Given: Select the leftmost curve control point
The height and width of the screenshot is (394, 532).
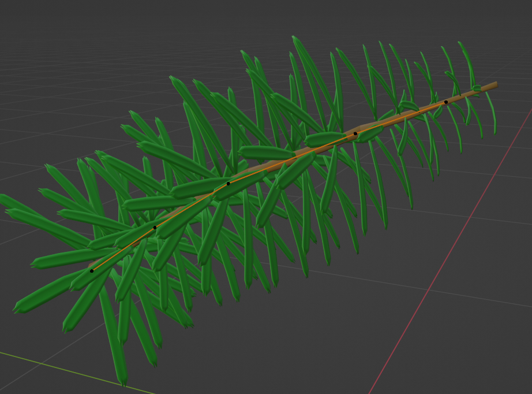Looking at the screenshot, I should pyautogui.click(x=92, y=270).
